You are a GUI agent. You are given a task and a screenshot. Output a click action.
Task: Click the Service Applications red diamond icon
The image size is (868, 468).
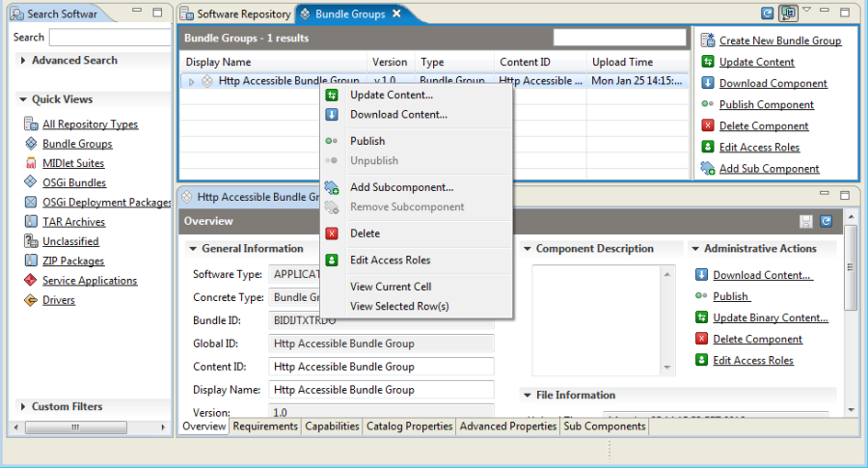(31, 280)
